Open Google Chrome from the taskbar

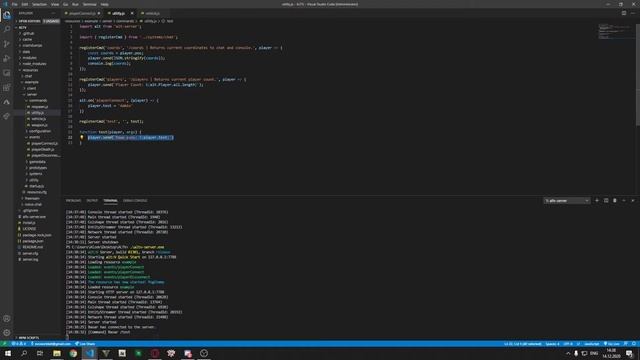[73, 353]
